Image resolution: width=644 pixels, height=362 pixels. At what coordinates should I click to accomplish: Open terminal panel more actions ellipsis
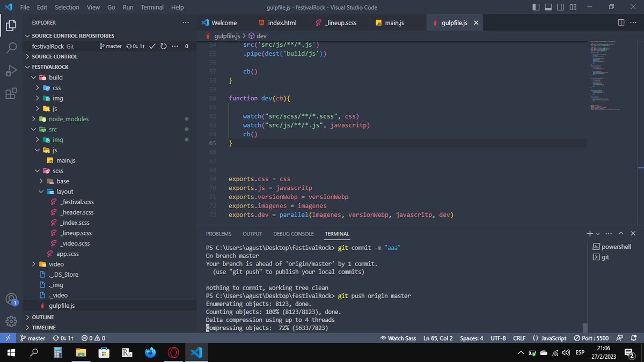pyautogui.click(x=609, y=234)
